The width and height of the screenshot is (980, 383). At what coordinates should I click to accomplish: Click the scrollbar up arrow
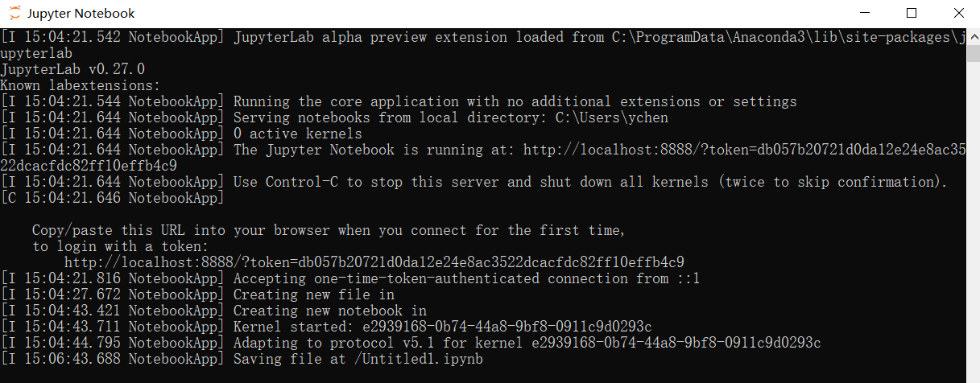pos(972,34)
